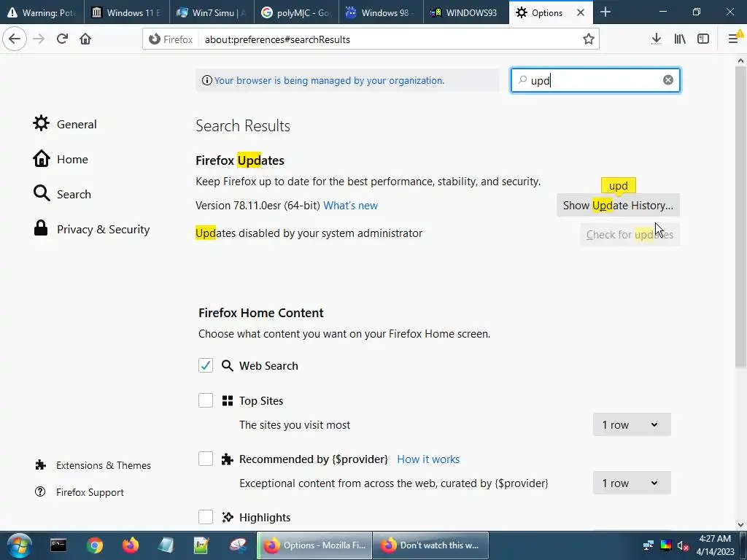Enable the Recommended by provider checkbox
Screen dimensions: 747x560
pyautogui.click(x=206, y=459)
